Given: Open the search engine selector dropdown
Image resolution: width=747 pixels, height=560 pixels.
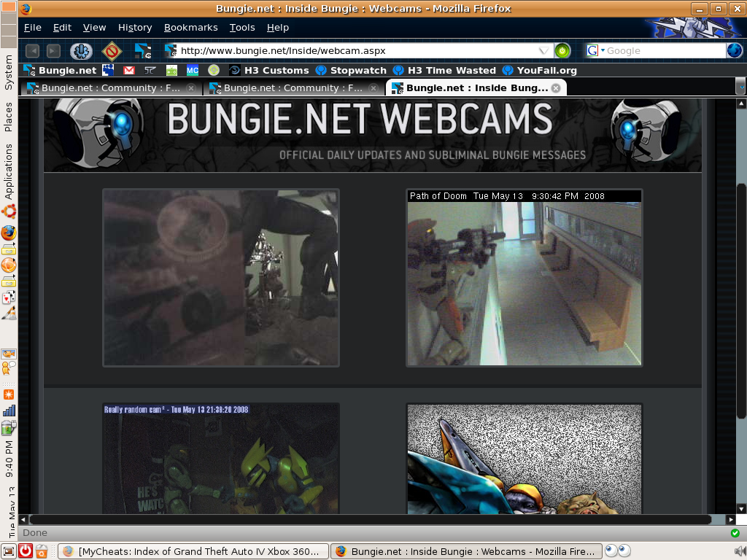Looking at the screenshot, I should click(595, 51).
